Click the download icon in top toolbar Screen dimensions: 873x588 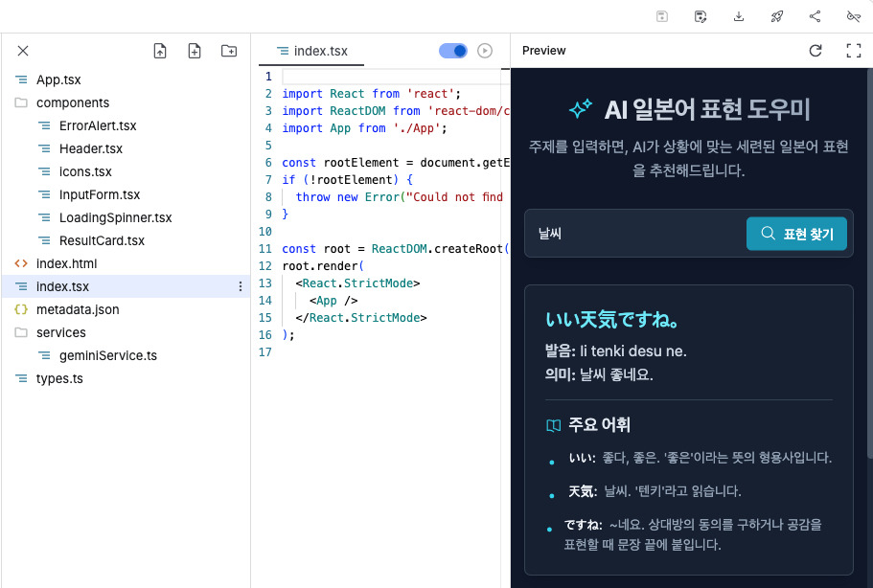click(739, 16)
